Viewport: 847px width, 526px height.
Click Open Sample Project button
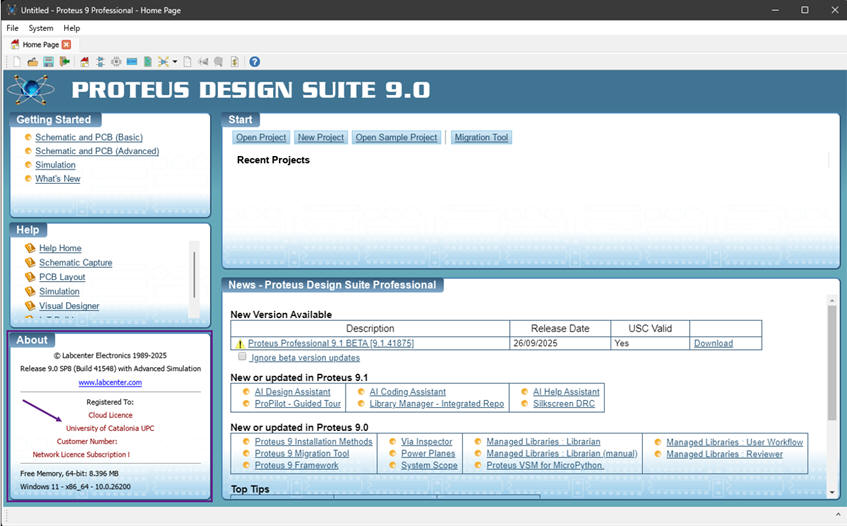[x=396, y=137]
